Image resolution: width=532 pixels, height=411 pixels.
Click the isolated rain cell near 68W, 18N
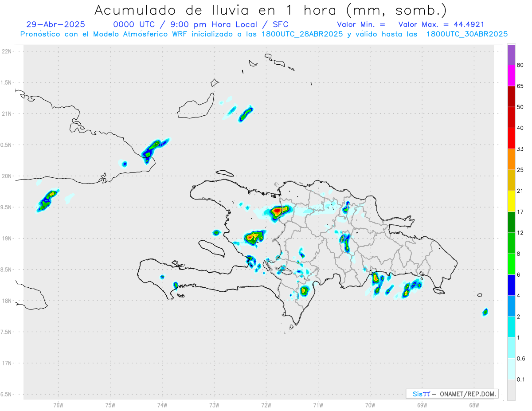click(485, 312)
